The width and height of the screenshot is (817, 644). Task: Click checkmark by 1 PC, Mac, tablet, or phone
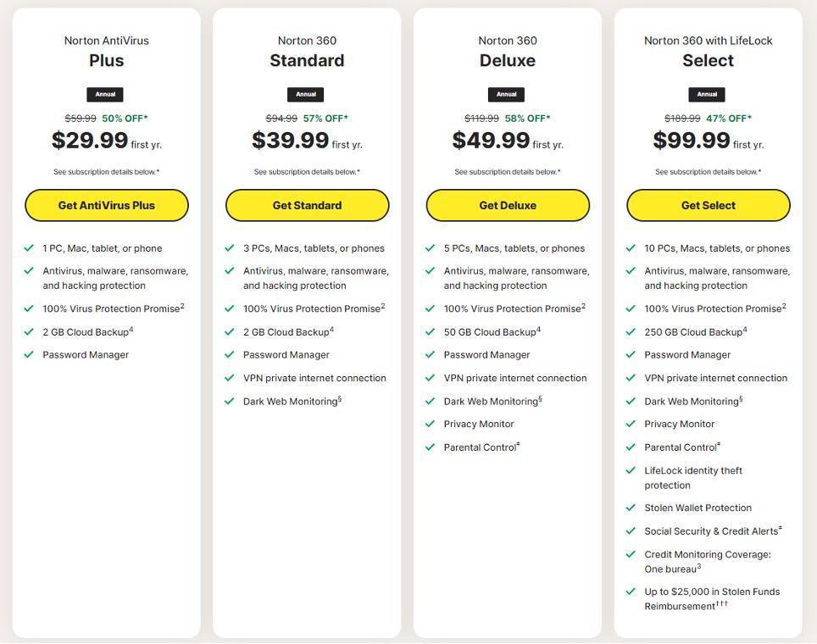tap(29, 248)
